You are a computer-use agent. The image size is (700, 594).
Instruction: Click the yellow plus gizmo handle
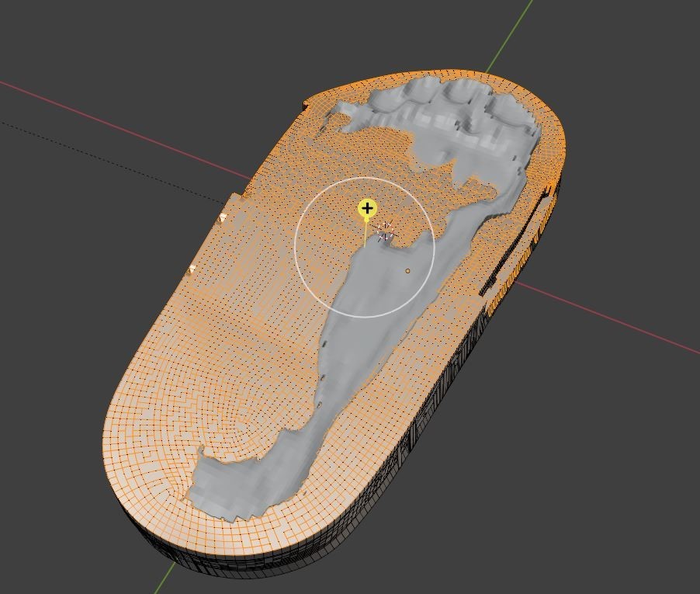pos(367,208)
